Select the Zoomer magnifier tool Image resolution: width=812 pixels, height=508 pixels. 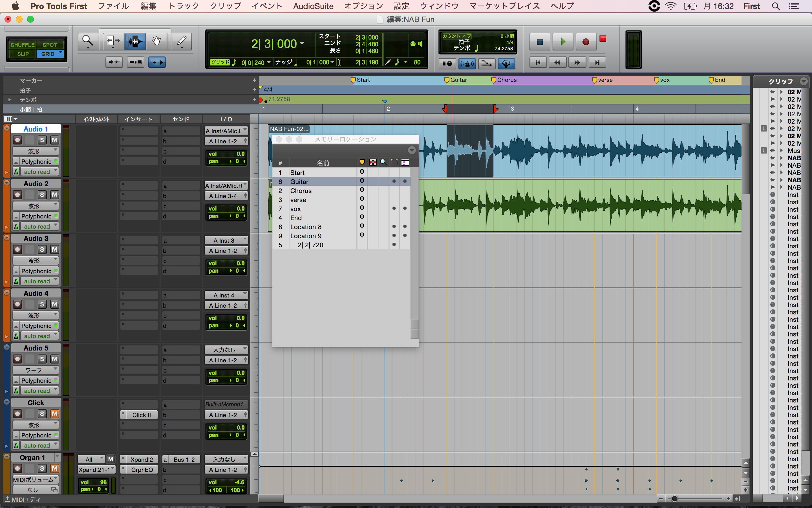point(88,41)
